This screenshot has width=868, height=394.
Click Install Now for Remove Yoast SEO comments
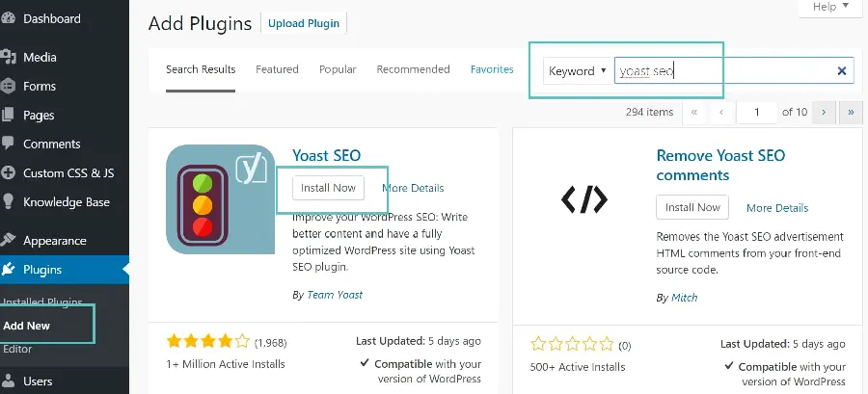(692, 207)
